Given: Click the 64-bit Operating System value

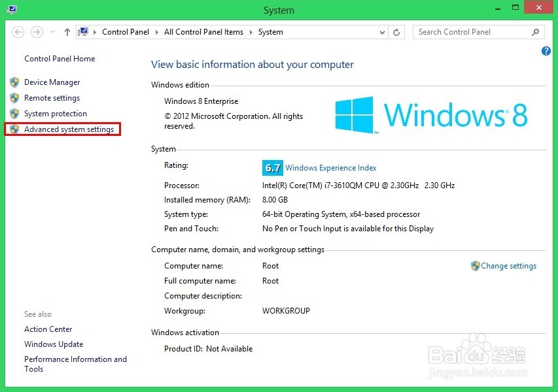Looking at the screenshot, I should tap(341, 214).
